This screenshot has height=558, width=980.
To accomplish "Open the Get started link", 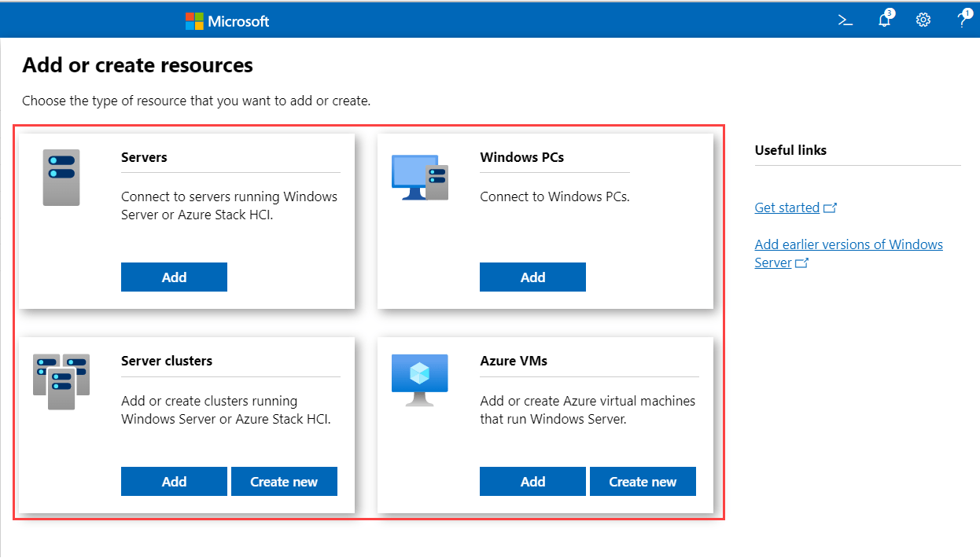I will pos(787,207).
